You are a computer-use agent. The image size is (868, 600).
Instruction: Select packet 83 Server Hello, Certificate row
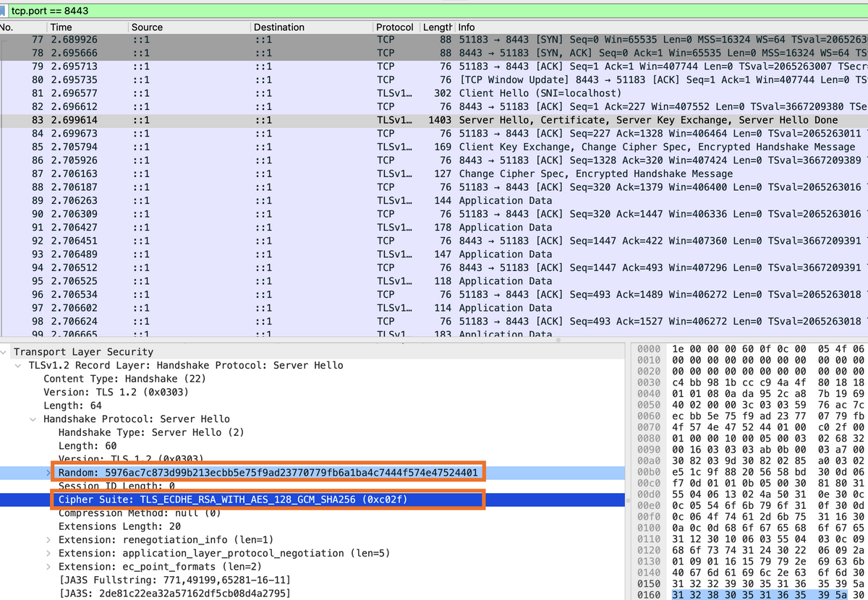[x=434, y=120]
